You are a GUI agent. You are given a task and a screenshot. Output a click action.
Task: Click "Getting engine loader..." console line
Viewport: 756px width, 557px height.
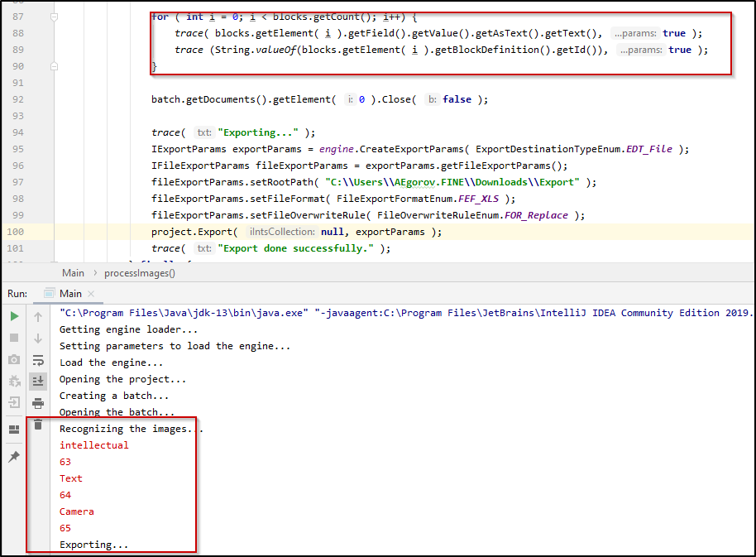(128, 329)
